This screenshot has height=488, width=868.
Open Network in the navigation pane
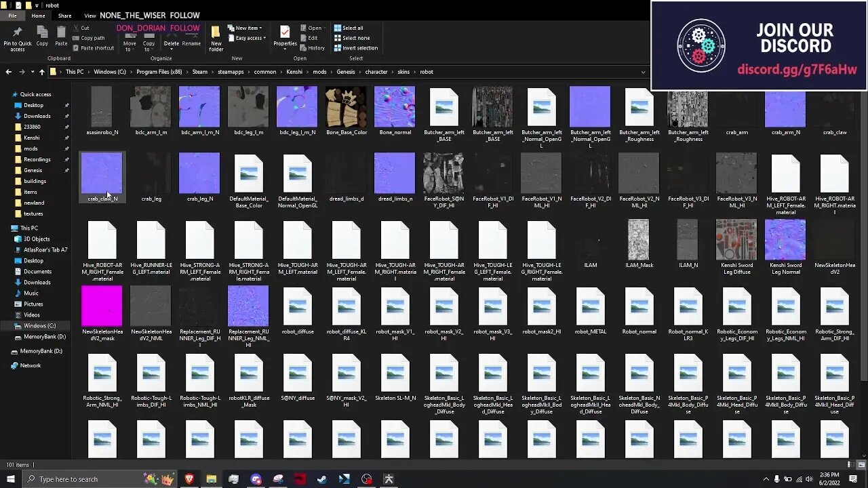point(30,365)
